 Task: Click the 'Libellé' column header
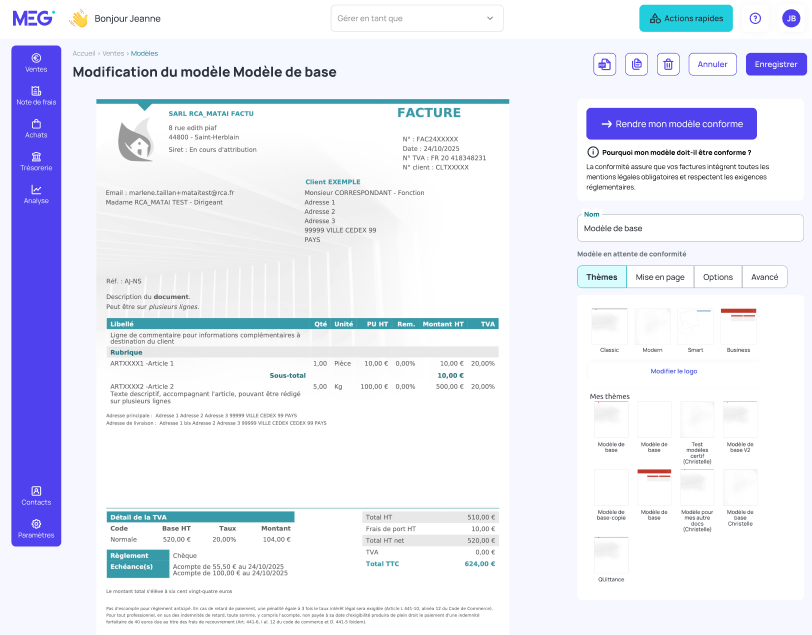pos(122,324)
